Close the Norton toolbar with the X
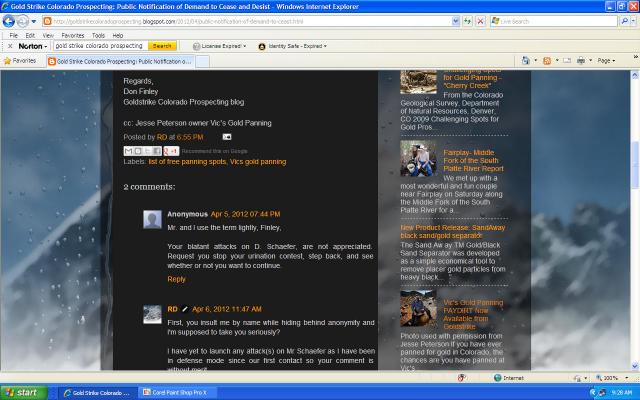 click(10, 46)
